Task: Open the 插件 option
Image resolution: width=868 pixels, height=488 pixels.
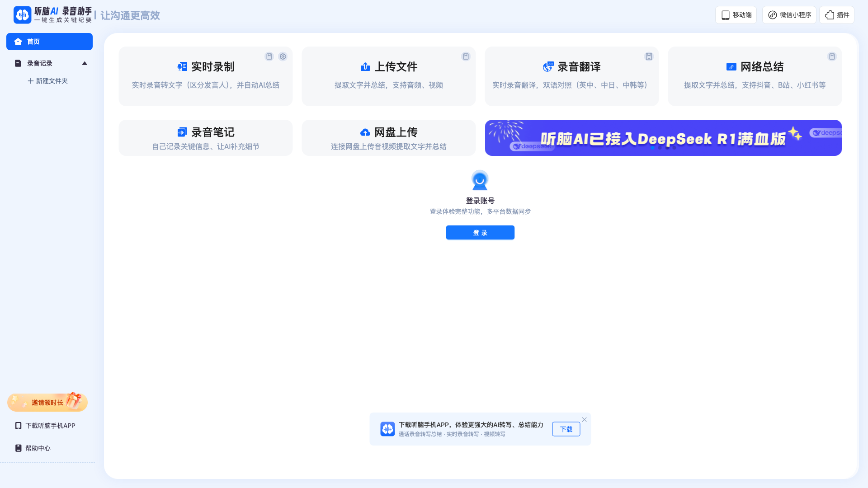Action: (x=837, y=15)
